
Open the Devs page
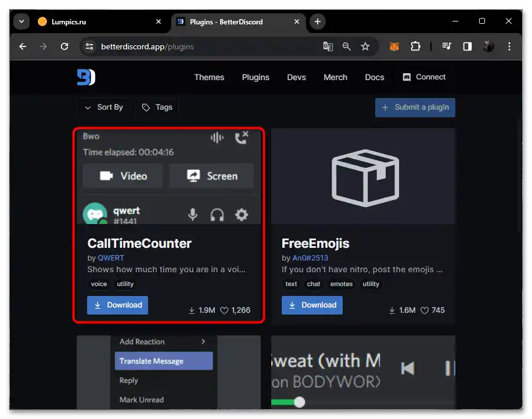coord(296,77)
